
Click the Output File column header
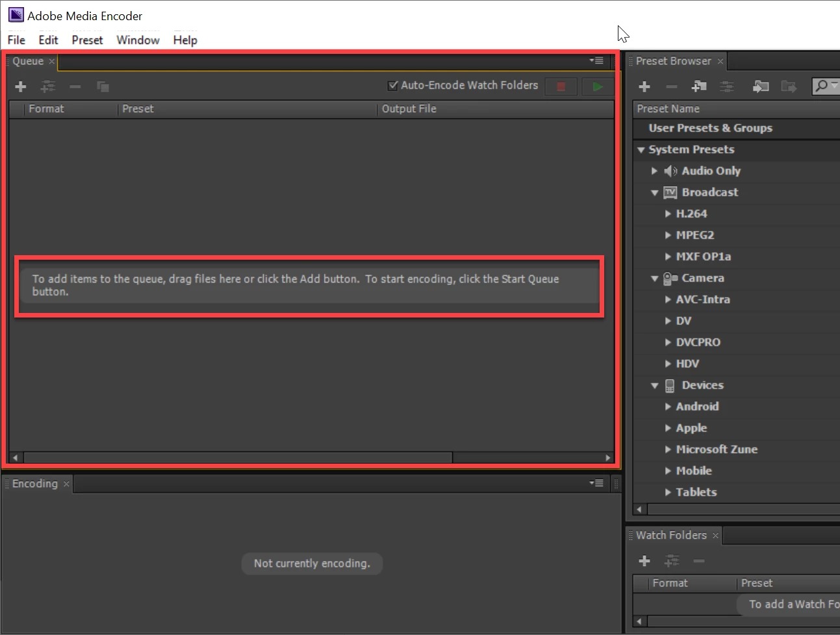(x=496, y=109)
